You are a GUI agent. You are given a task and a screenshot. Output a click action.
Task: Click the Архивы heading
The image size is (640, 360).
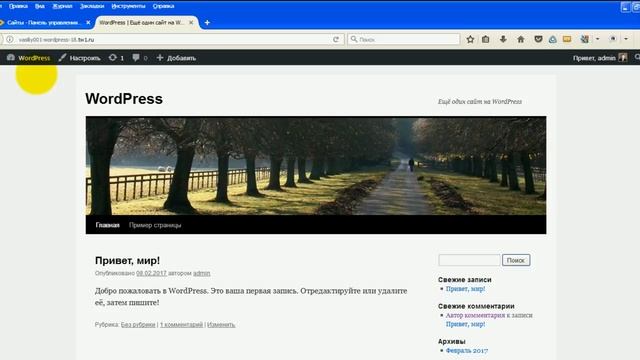tap(451, 341)
